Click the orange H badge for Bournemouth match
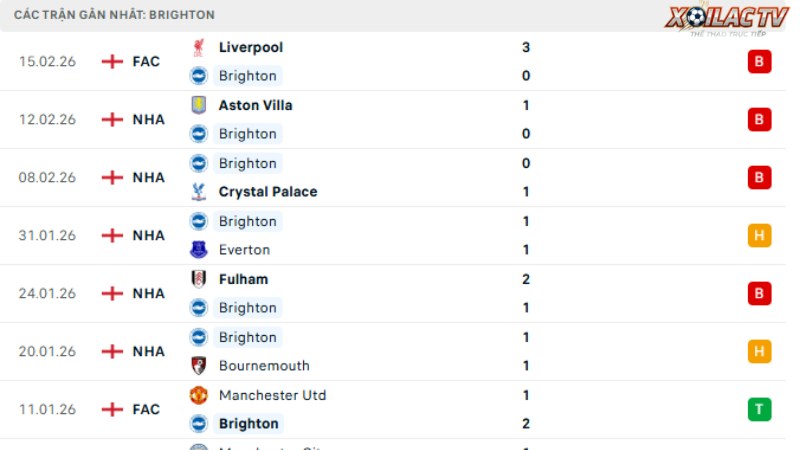Image resolution: width=800 pixels, height=450 pixels. point(759,351)
